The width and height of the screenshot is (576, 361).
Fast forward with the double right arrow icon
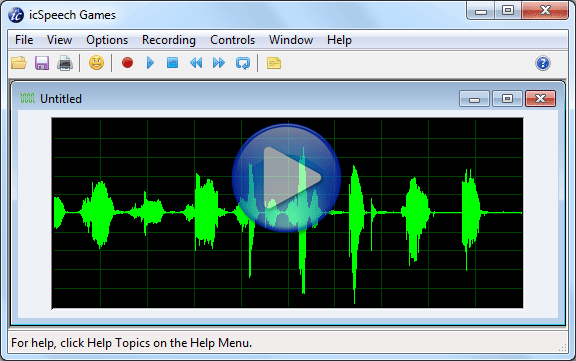pyautogui.click(x=219, y=63)
